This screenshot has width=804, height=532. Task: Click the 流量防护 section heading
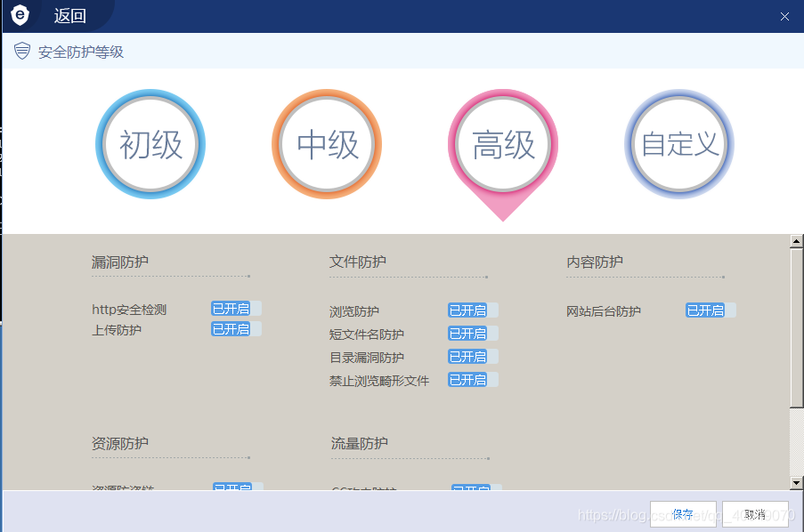click(360, 443)
